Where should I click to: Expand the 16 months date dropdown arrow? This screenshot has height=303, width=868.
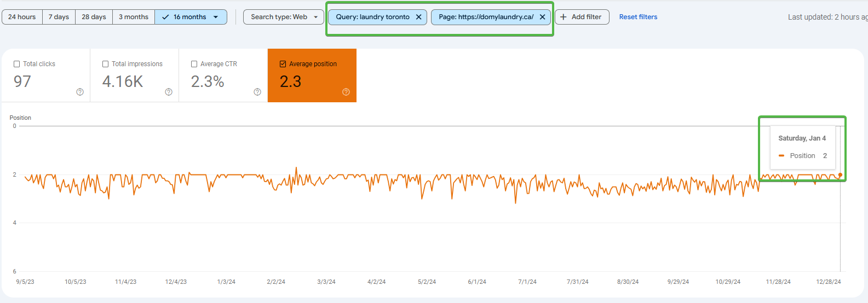click(216, 17)
